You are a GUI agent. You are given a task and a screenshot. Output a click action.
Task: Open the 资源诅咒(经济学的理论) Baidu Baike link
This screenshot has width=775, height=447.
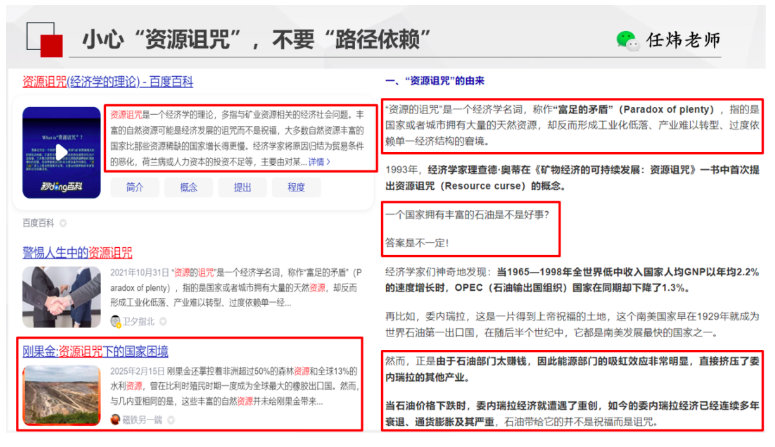pos(107,81)
